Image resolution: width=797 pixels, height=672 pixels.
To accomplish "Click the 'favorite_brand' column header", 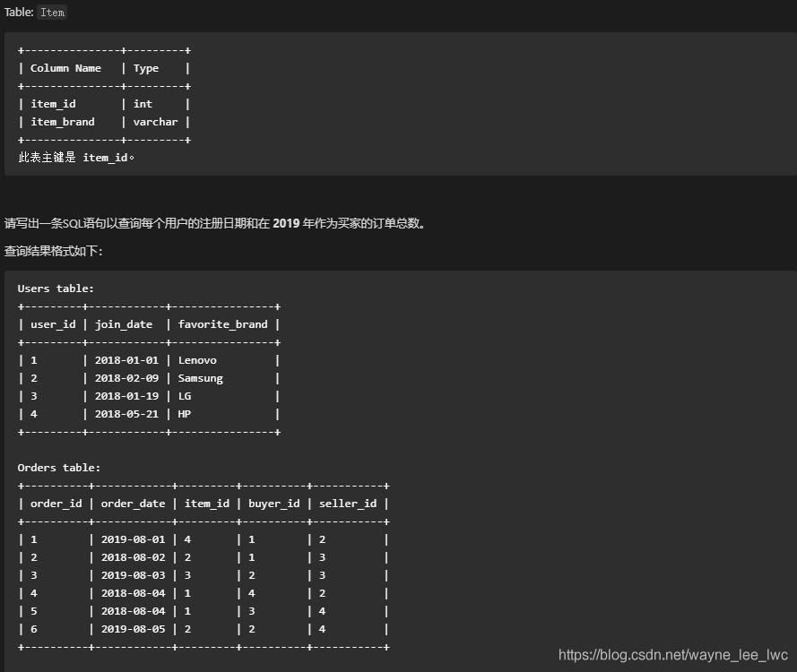I will tap(222, 324).
